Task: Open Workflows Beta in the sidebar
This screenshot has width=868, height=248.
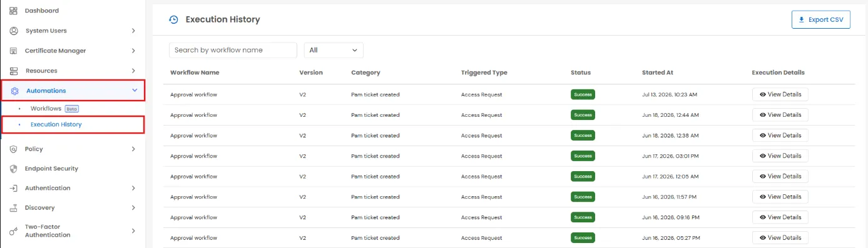Action: point(54,109)
